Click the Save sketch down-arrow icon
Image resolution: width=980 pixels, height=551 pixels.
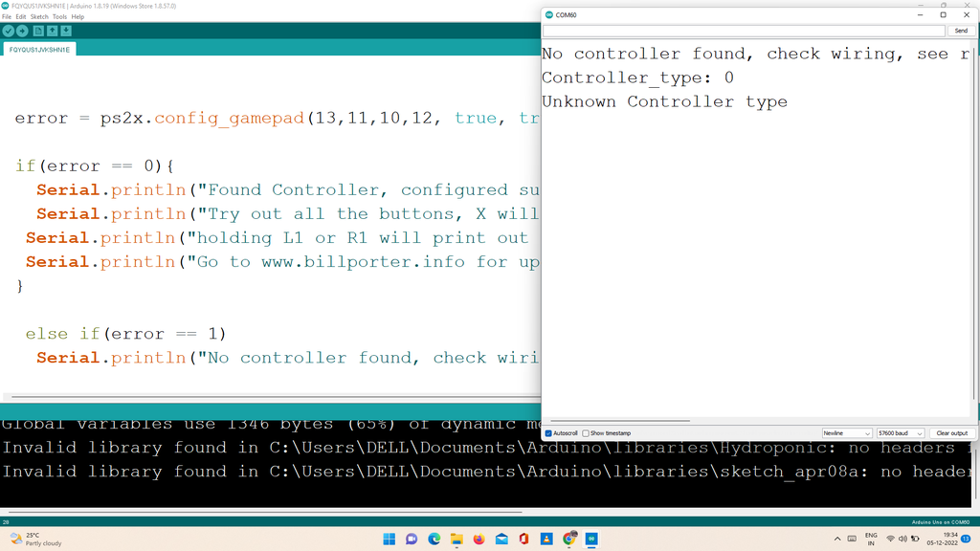[x=66, y=31]
